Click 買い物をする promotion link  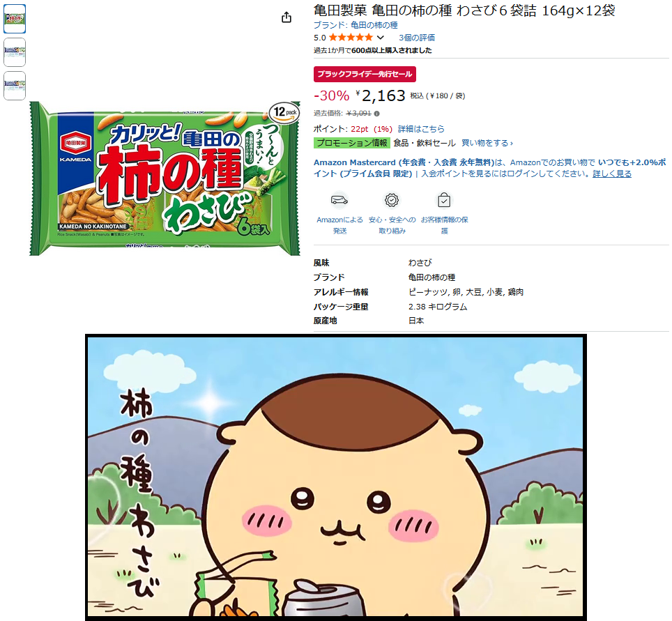(x=487, y=143)
